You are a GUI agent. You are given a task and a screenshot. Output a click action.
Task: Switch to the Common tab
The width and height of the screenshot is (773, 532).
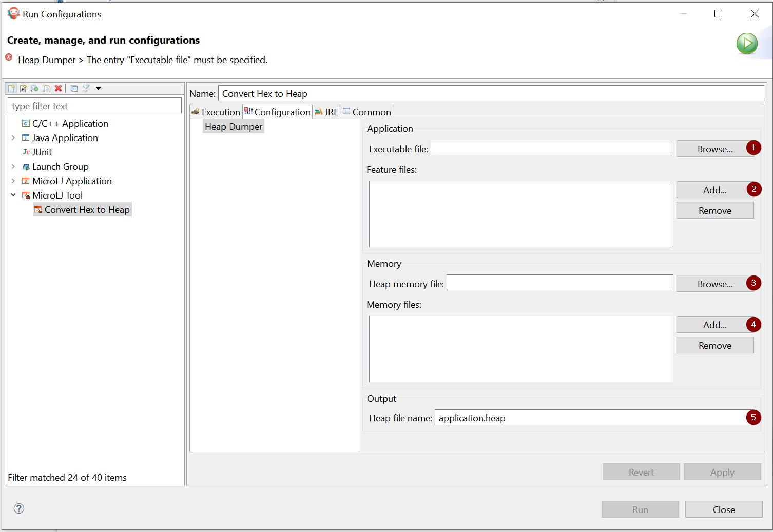[x=367, y=112]
